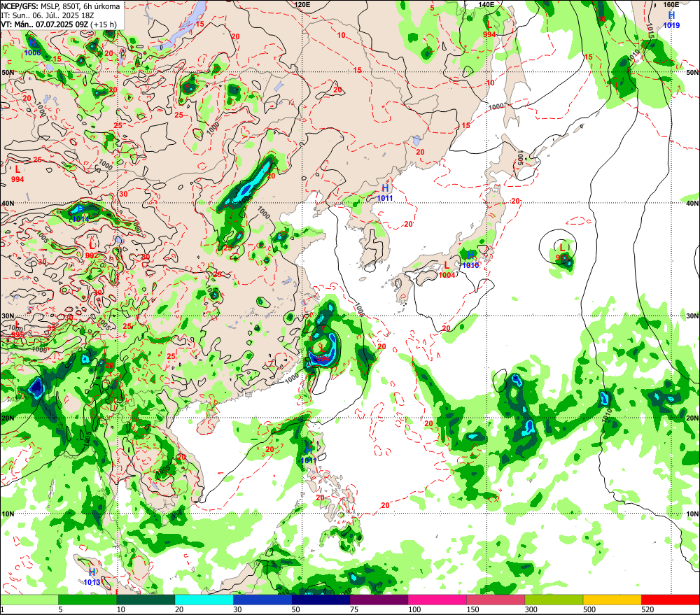Click the 160E longitude label
The height and width of the screenshot is (615, 700).
671,4
